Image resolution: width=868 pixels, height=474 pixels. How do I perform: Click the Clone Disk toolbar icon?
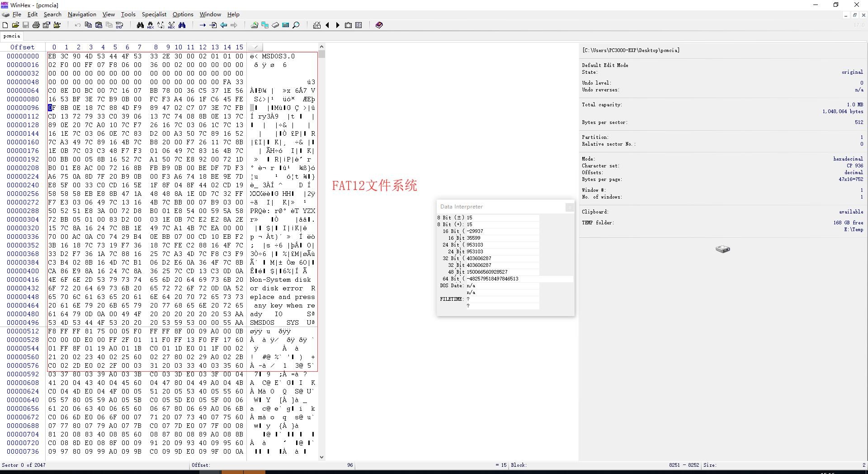[265, 25]
